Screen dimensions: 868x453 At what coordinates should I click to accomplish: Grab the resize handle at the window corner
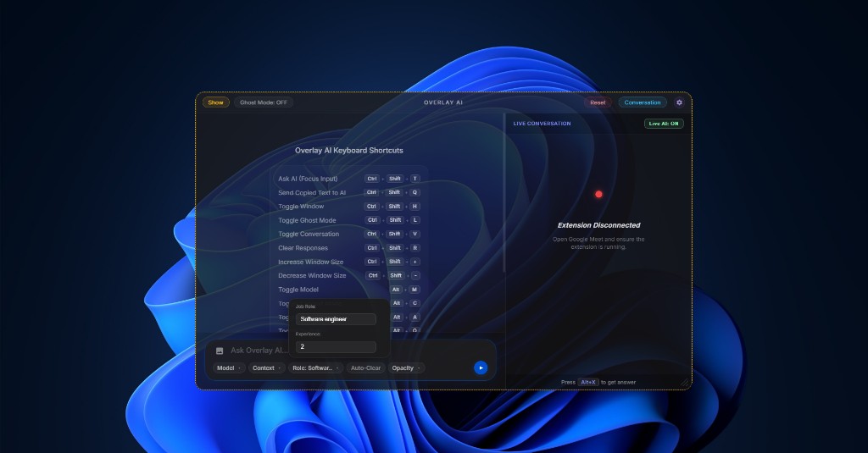coord(685,382)
